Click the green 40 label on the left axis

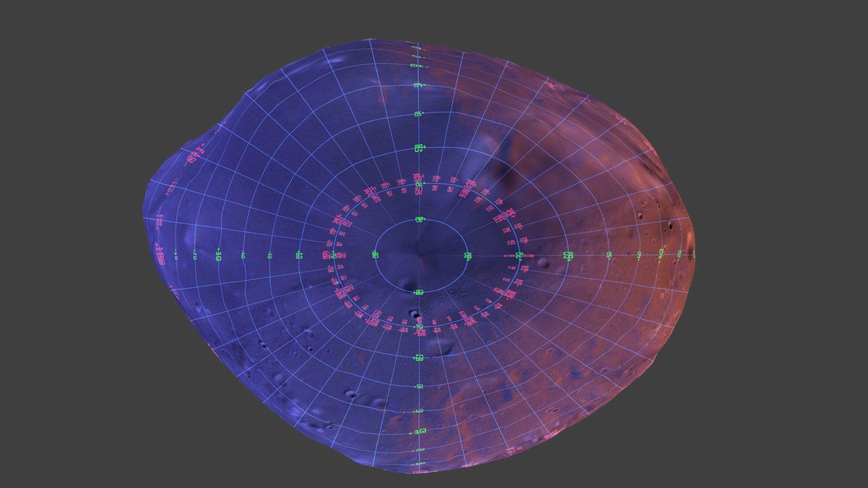(x=243, y=254)
